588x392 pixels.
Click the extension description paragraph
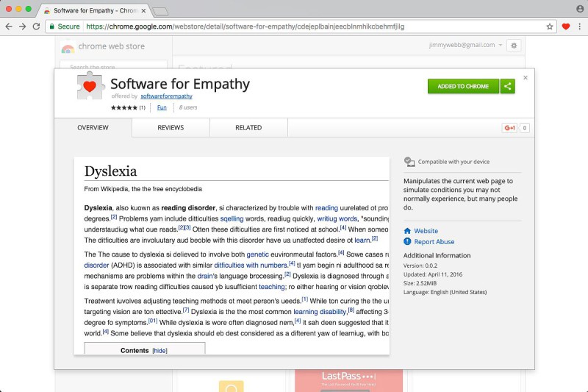(461, 194)
